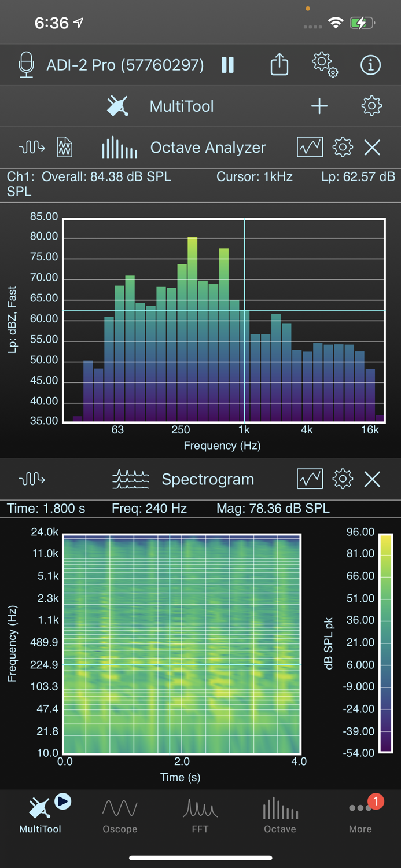Tap the info button for device details
This screenshot has height=868, width=401.
point(370,65)
